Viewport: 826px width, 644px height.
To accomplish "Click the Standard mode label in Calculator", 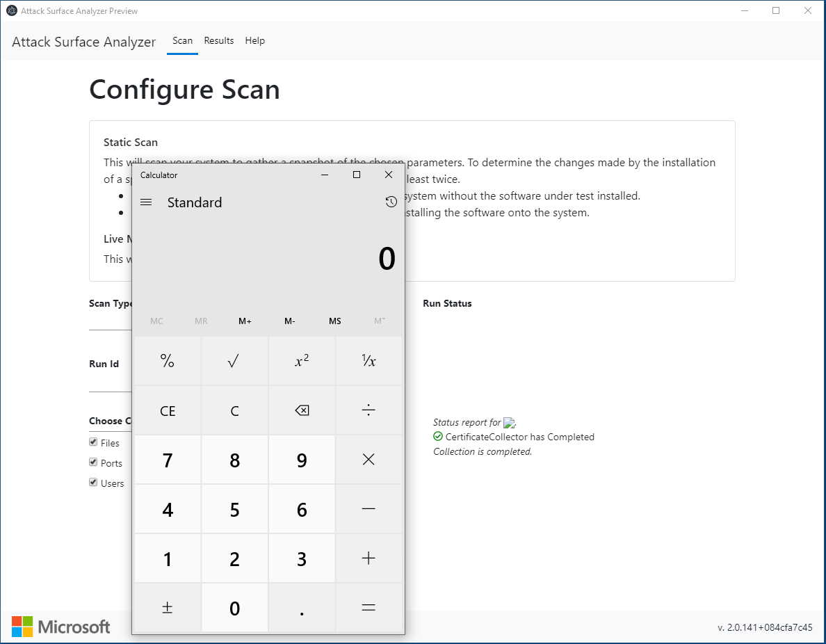I will (x=195, y=202).
